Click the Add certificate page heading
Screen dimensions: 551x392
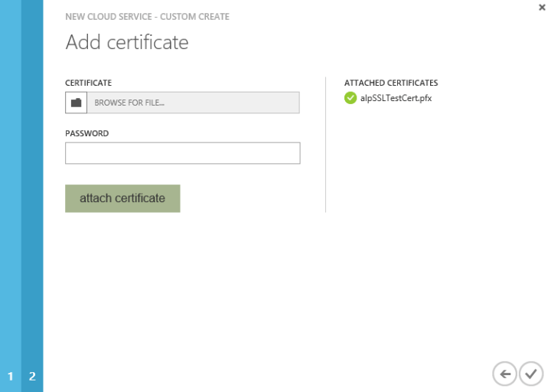pyautogui.click(x=127, y=43)
